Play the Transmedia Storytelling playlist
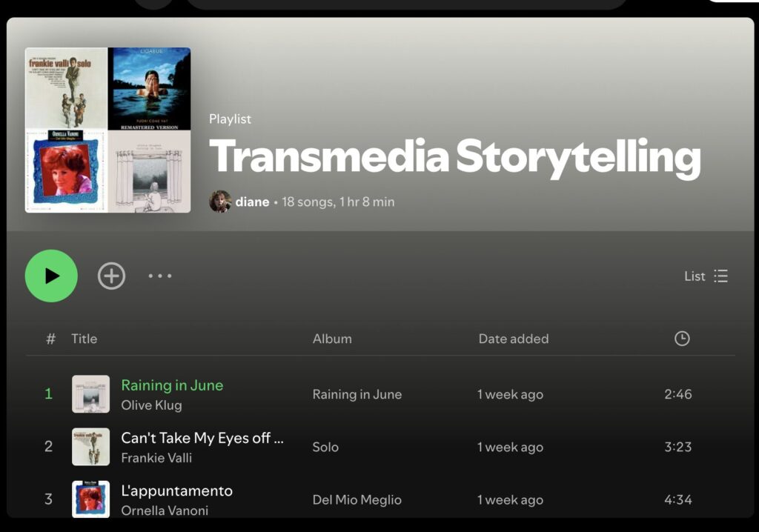759x532 pixels. tap(51, 276)
